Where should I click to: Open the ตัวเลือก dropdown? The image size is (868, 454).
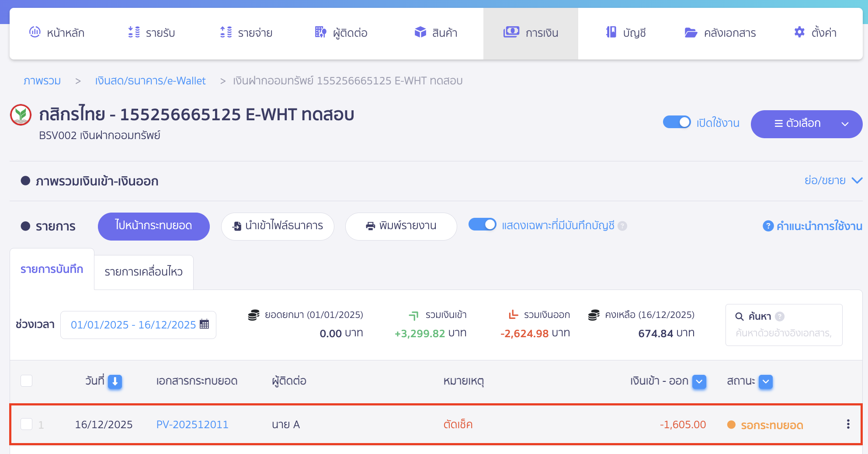tap(806, 124)
